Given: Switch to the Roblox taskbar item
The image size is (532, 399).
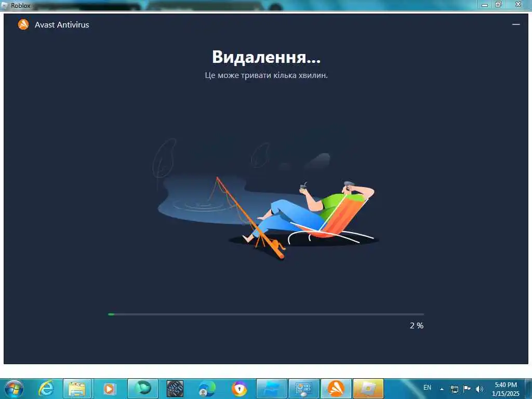Looking at the screenshot, I should (368, 389).
